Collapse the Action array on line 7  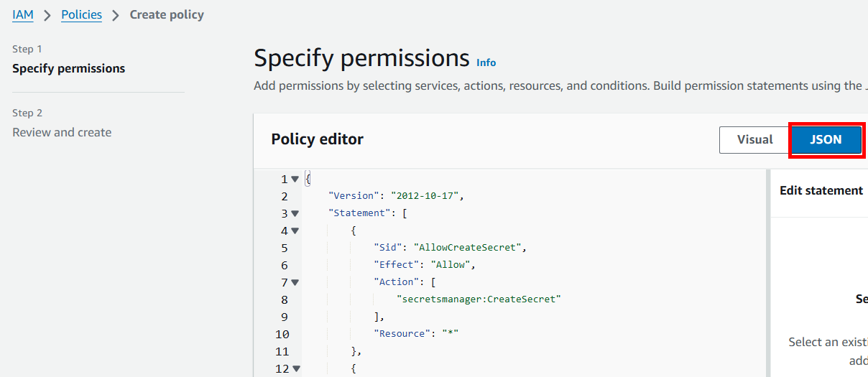[x=295, y=283]
